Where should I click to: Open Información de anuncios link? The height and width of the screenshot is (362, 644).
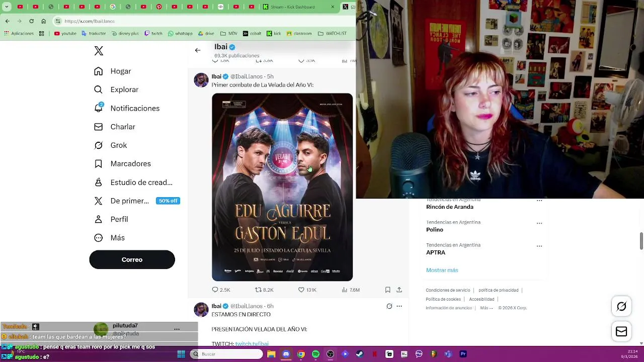coord(449,308)
